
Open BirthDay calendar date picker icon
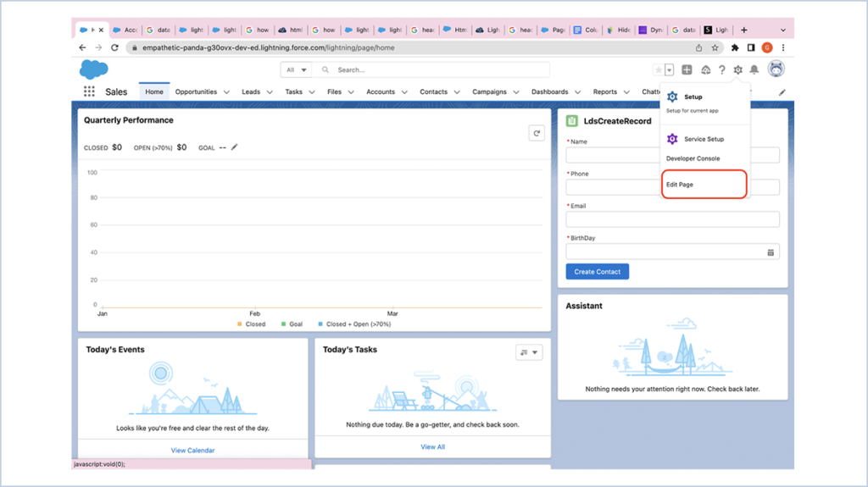(771, 252)
